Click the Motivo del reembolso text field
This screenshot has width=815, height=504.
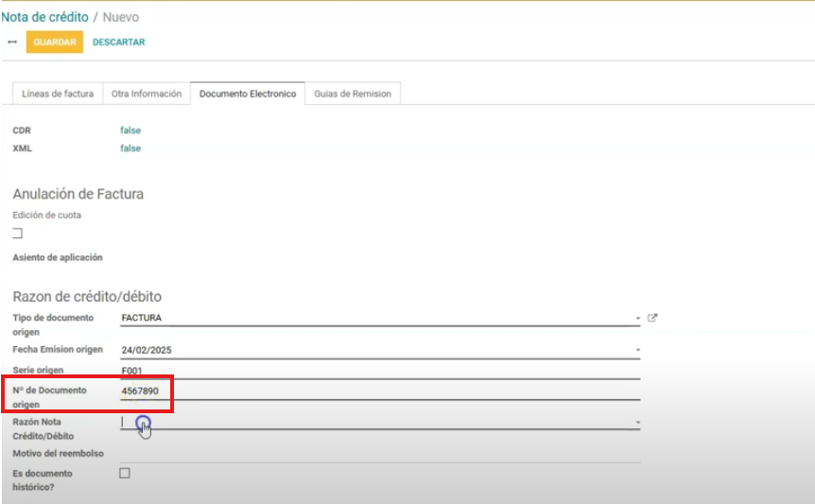[x=378, y=454]
